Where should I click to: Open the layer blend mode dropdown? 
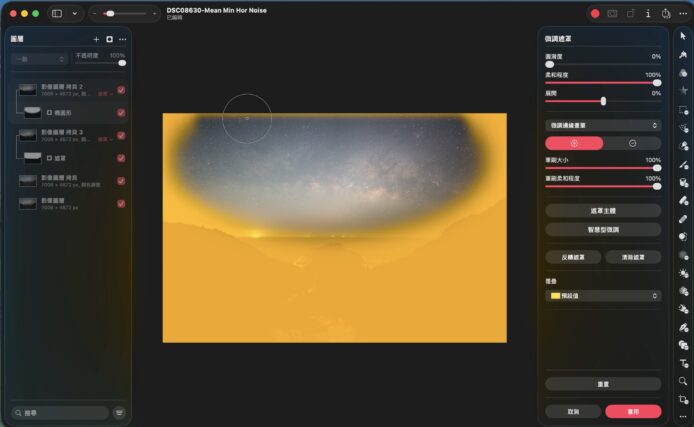click(39, 60)
